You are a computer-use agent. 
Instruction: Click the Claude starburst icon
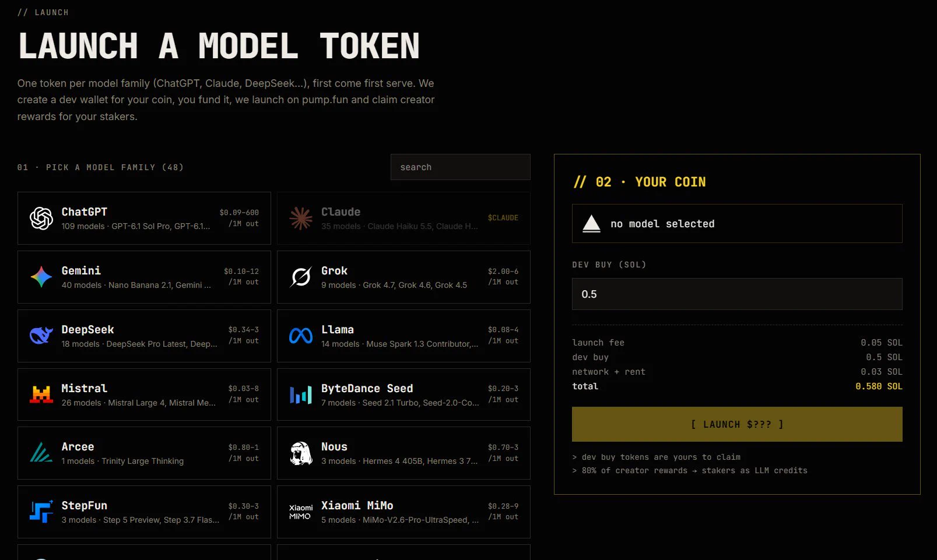point(301,219)
